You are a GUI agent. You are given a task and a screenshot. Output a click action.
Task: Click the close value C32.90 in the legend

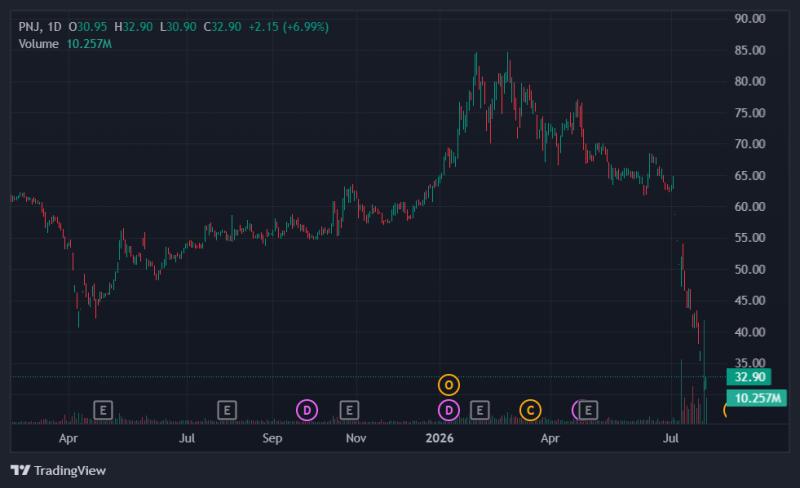pyautogui.click(x=222, y=27)
